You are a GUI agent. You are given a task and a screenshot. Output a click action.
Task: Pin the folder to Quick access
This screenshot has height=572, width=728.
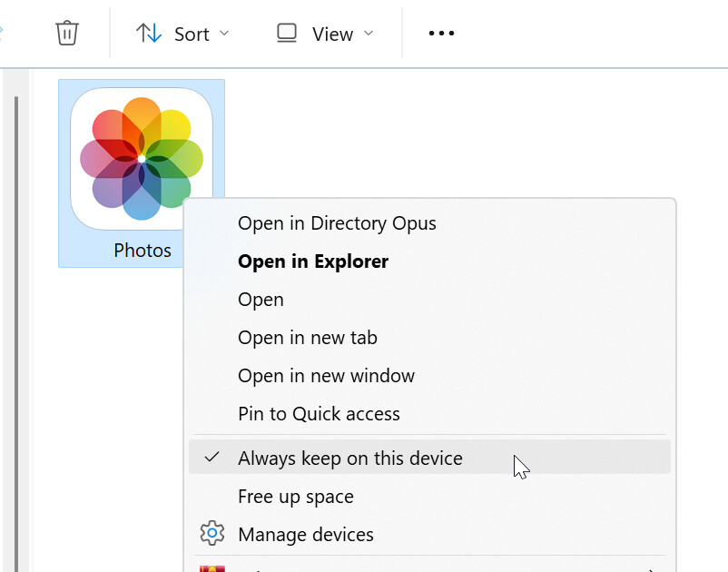click(x=319, y=414)
